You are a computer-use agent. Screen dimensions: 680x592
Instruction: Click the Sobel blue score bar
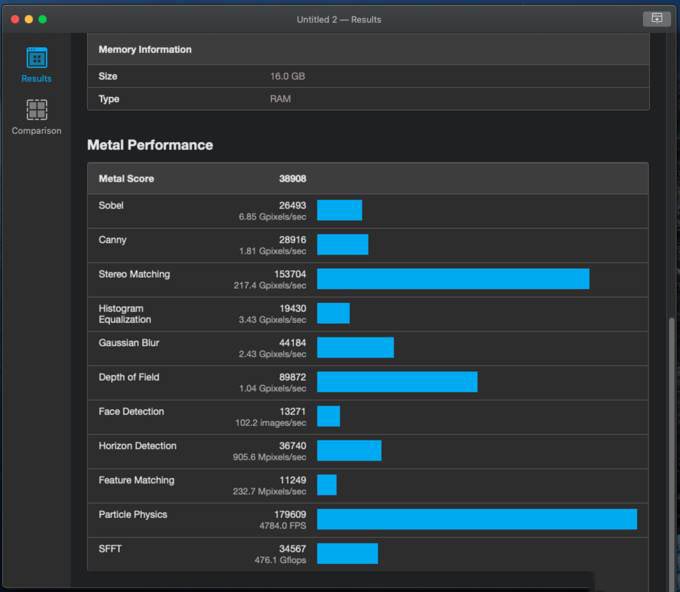(340, 210)
